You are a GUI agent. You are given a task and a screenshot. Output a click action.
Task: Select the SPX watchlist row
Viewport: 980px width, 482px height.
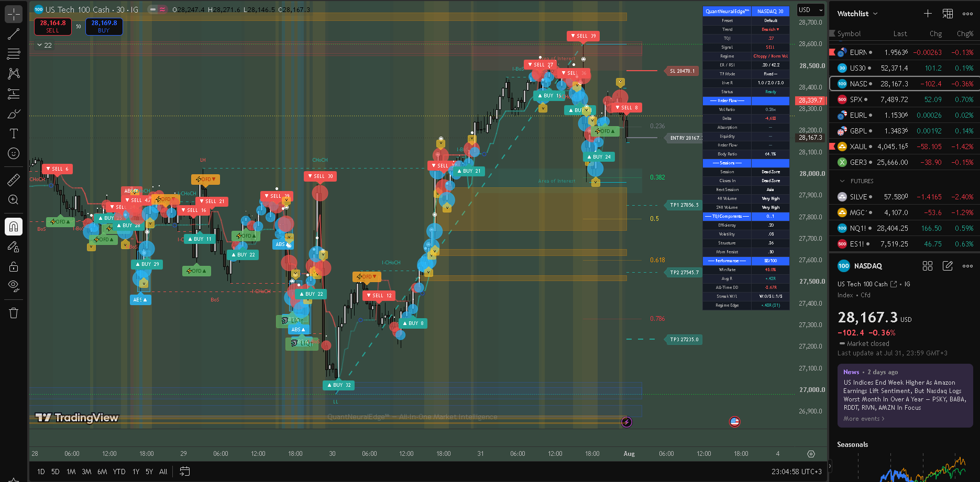(904, 99)
